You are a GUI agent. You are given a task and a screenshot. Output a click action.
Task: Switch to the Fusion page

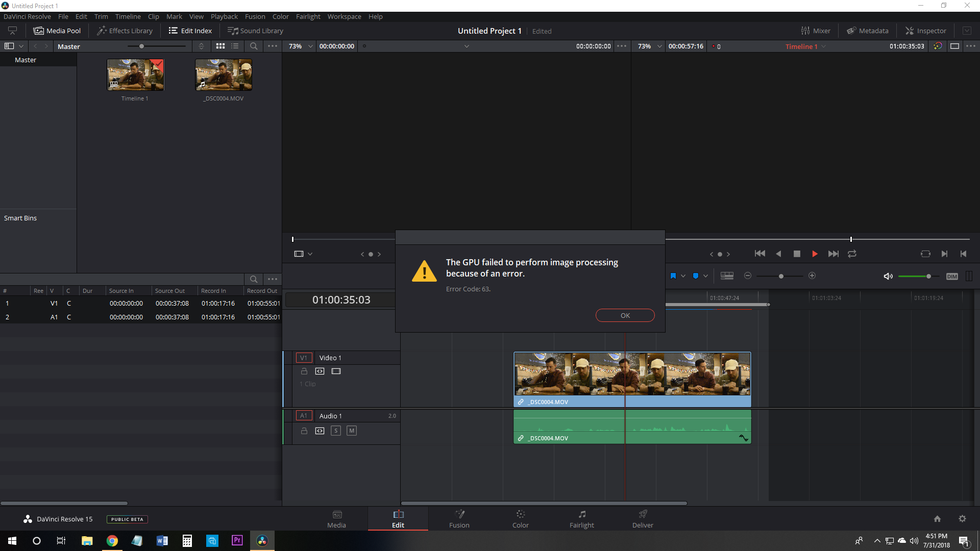pyautogui.click(x=459, y=519)
